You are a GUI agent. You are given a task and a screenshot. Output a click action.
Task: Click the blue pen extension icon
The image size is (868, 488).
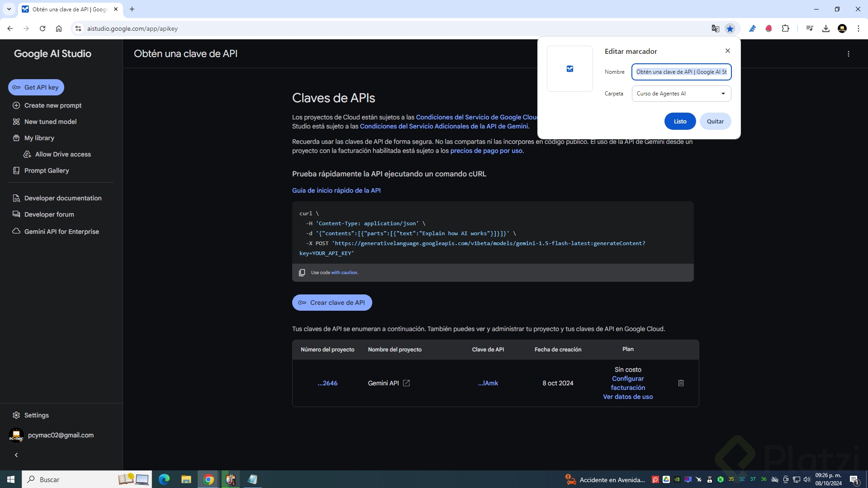click(x=753, y=28)
